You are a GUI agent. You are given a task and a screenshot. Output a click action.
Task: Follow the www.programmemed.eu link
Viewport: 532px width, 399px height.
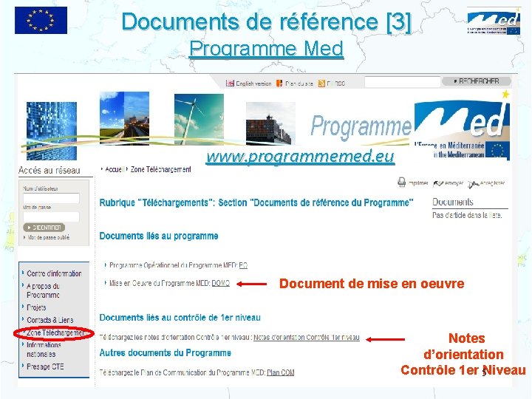tap(300, 156)
